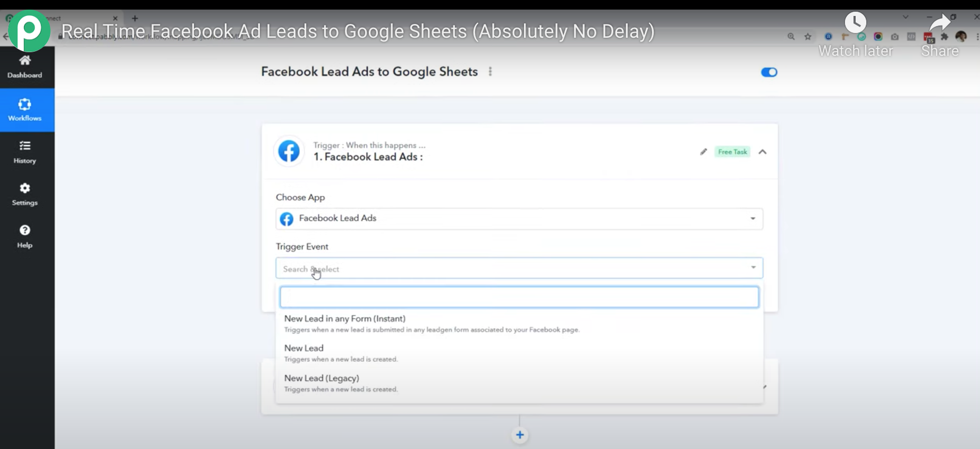Click the Trigger Event dropdown arrow
The image size is (980, 449).
point(753,268)
